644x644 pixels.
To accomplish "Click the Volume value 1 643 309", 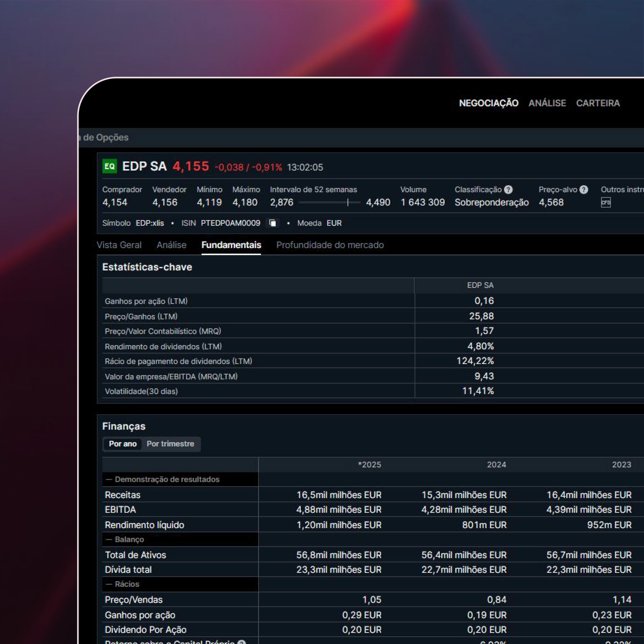I will pos(423,202).
